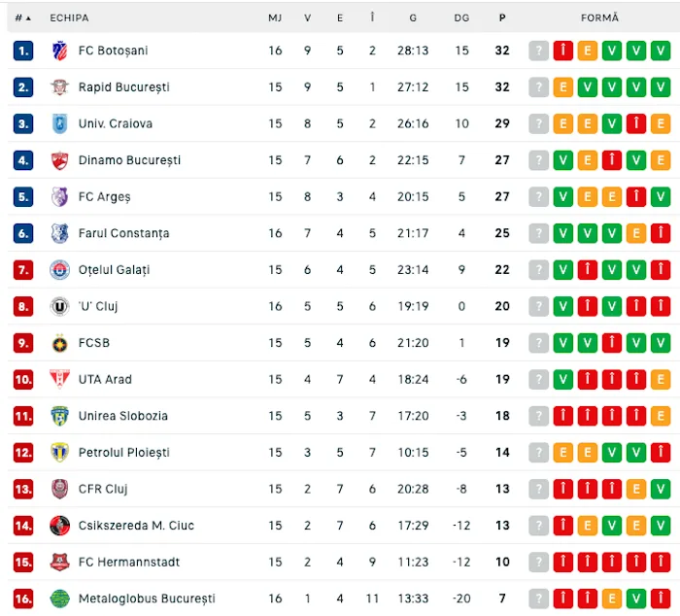Image resolution: width=680 pixels, height=616 pixels.
Task: Click UTA Arad's green V form result
Action: pyautogui.click(x=563, y=380)
